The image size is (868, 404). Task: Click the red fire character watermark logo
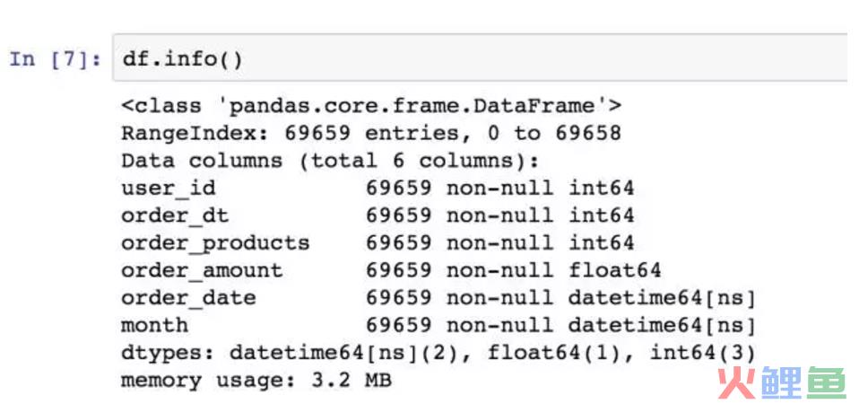pyautogui.click(x=737, y=382)
